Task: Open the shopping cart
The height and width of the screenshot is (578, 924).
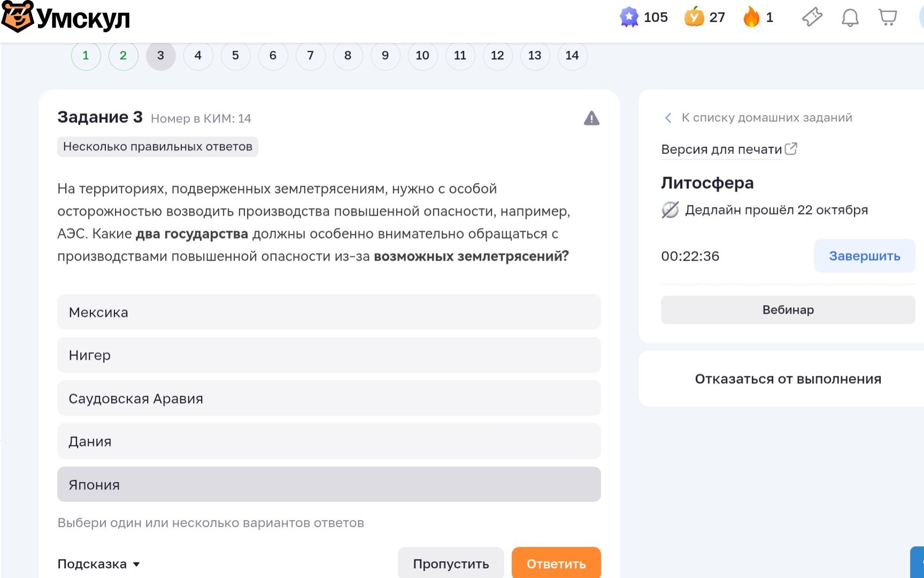Action: click(x=888, y=18)
